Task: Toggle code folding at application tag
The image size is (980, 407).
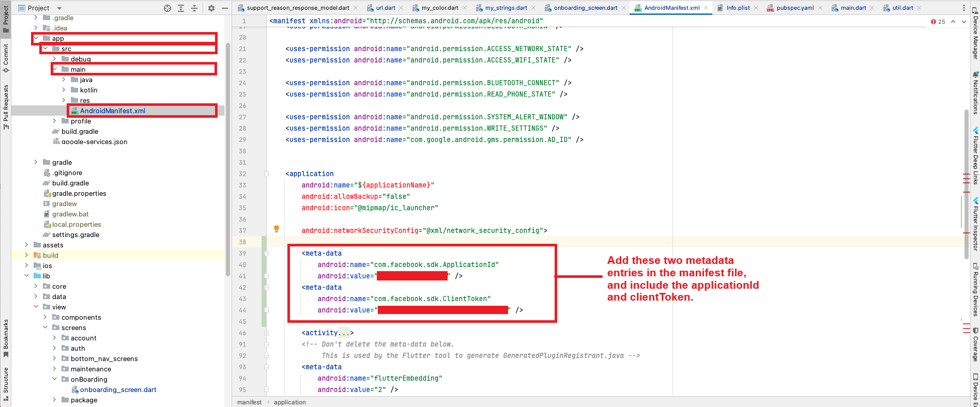Action: click(x=267, y=174)
